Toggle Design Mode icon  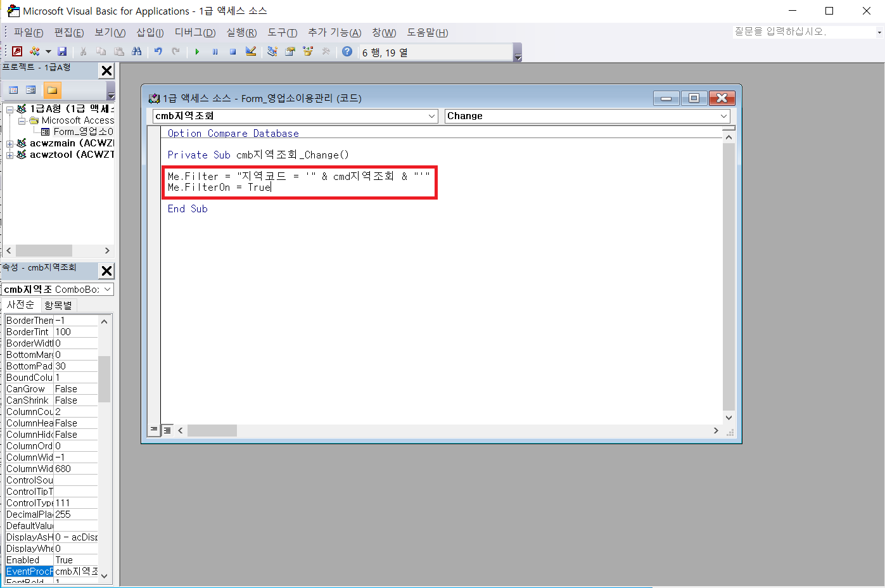click(251, 51)
